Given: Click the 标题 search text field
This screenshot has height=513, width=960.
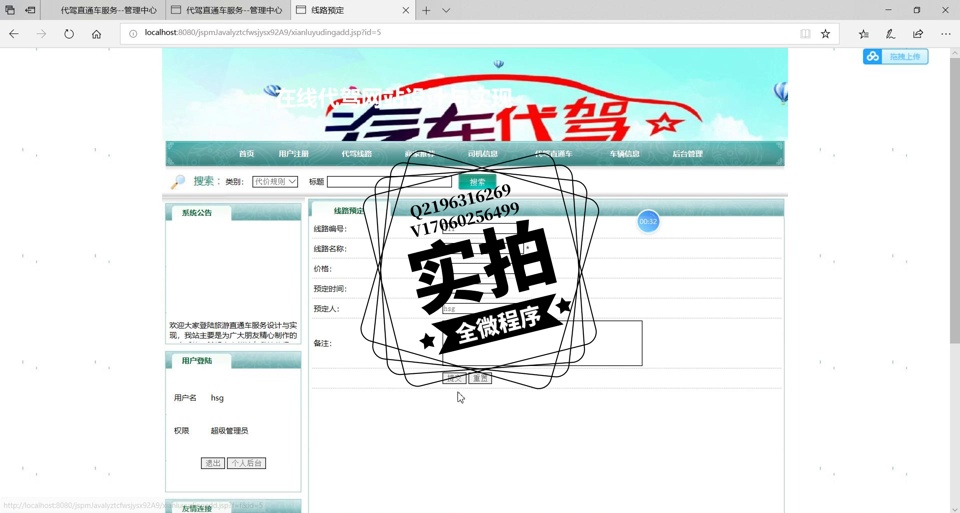Looking at the screenshot, I should [x=389, y=182].
